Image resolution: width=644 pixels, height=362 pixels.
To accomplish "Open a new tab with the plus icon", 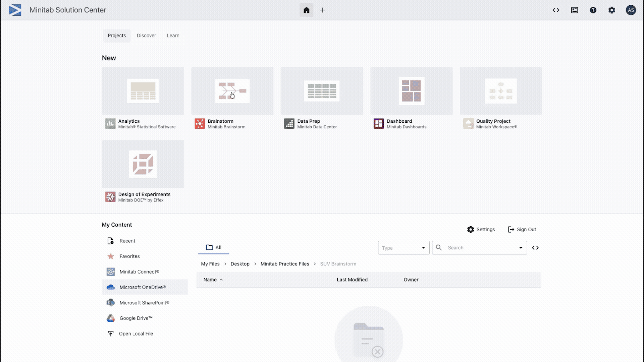I will [x=323, y=10].
